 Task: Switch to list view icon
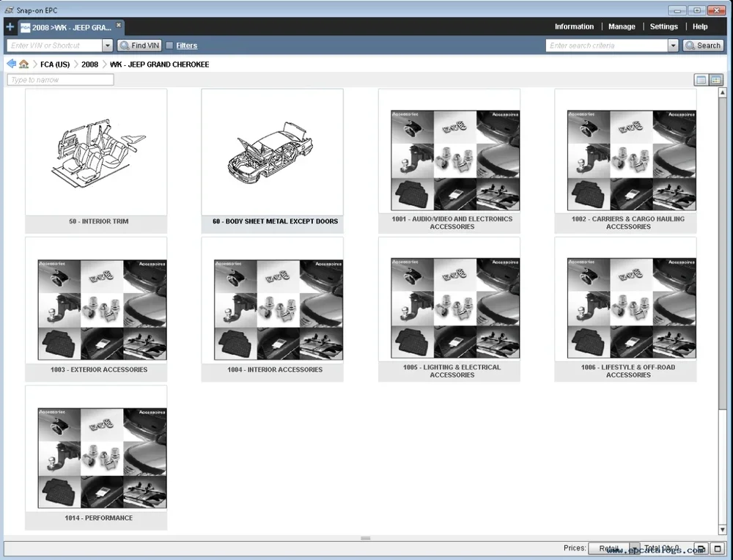701,80
